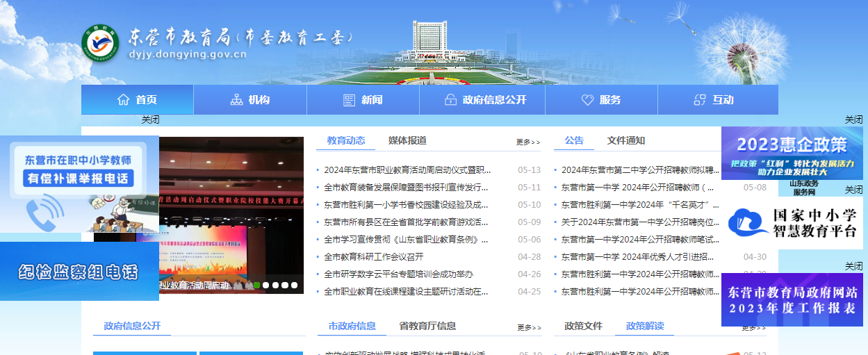Open notice 东营市胜利第一中学2024年“千名英才”
The height and width of the screenshot is (355, 868).
[641, 205]
